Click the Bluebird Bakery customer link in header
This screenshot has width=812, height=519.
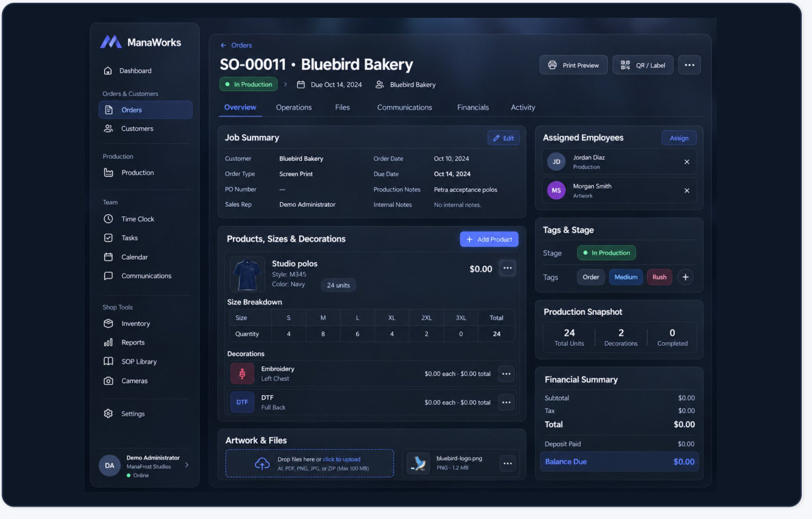[x=412, y=84]
